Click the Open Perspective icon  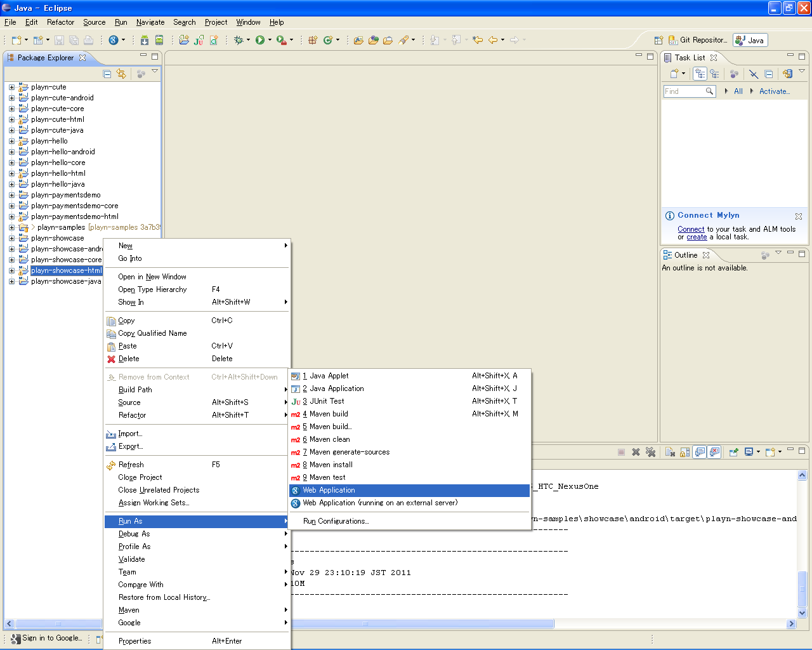(658, 40)
